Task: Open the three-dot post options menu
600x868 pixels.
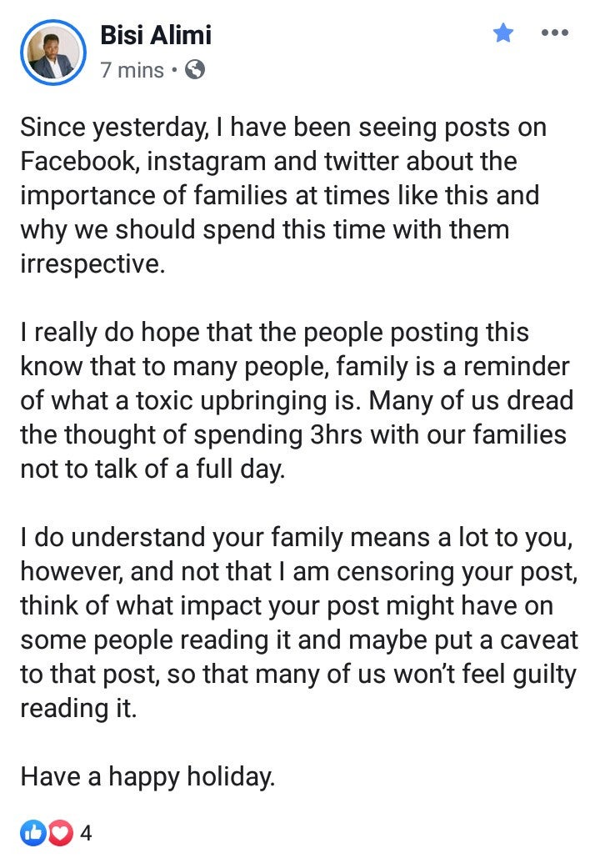Action: click(555, 33)
